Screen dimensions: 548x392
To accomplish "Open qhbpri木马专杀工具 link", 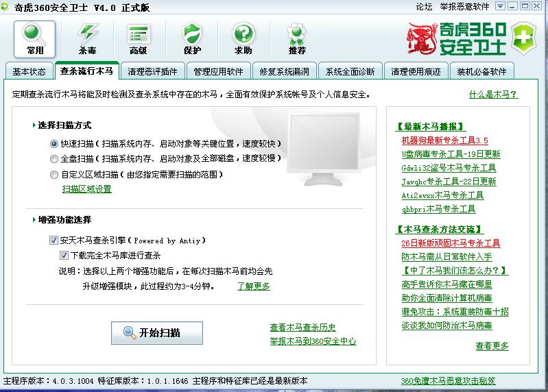I will coord(439,209).
